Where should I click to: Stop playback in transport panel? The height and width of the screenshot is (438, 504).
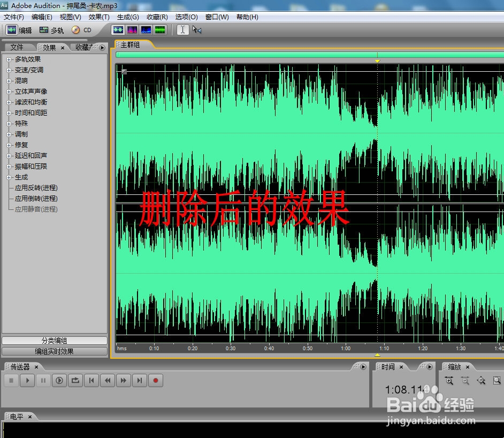pos(11,380)
